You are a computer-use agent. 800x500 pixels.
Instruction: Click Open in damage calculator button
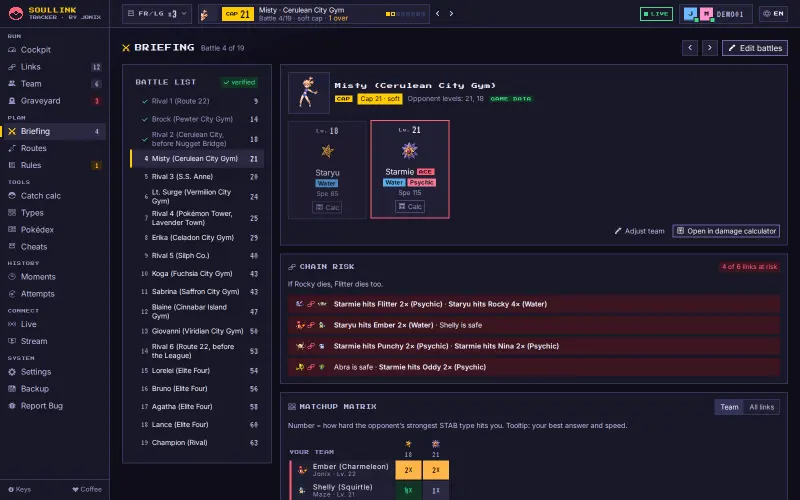pyautogui.click(x=726, y=231)
